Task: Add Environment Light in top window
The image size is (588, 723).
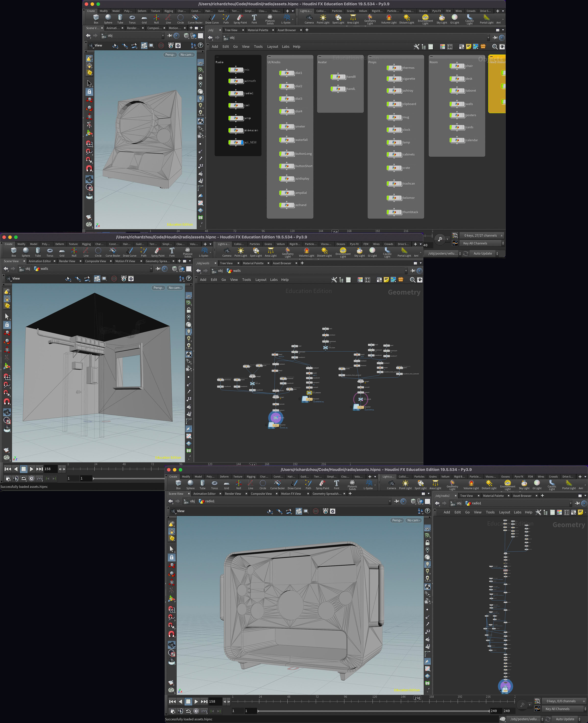Action: [425, 19]
